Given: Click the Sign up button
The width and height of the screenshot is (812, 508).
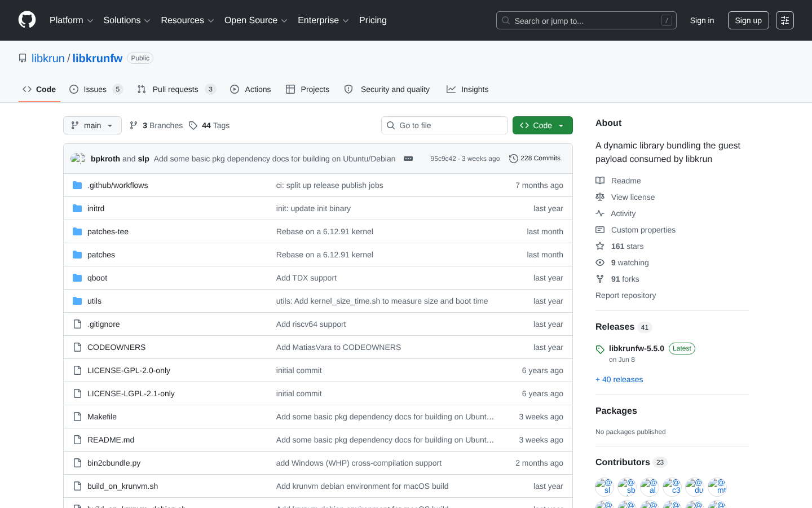Looking at the screenshot, I should 748,20.
